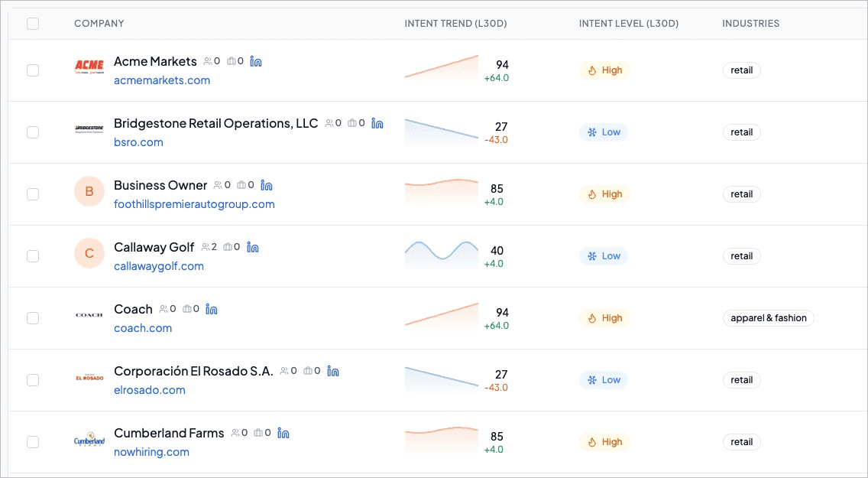Select the Acme Markets row checkbox
This screenshot has height=478, width=868.
(33, 70)
